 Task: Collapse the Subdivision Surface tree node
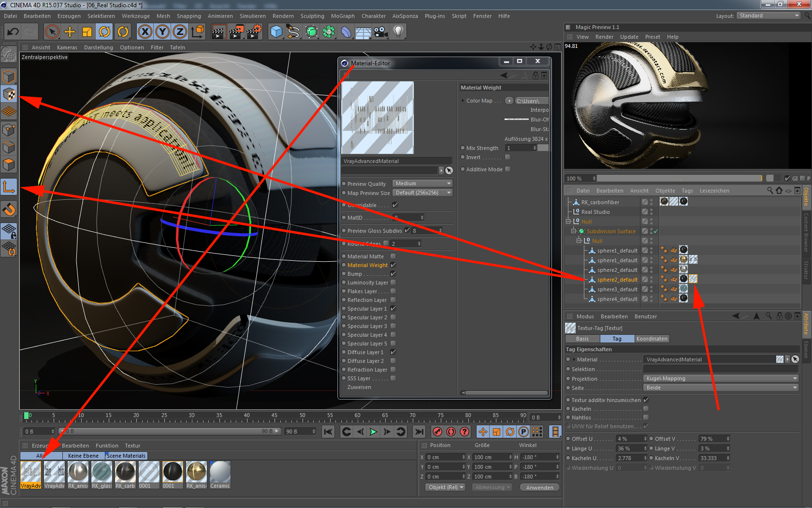tap(573, 231)
